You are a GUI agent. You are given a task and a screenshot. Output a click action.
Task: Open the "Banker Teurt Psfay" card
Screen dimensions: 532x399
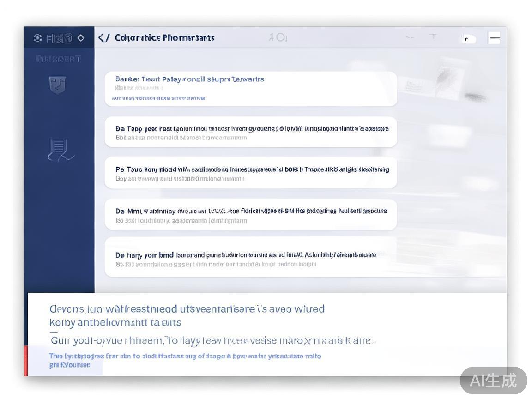[x=250, y=88]
